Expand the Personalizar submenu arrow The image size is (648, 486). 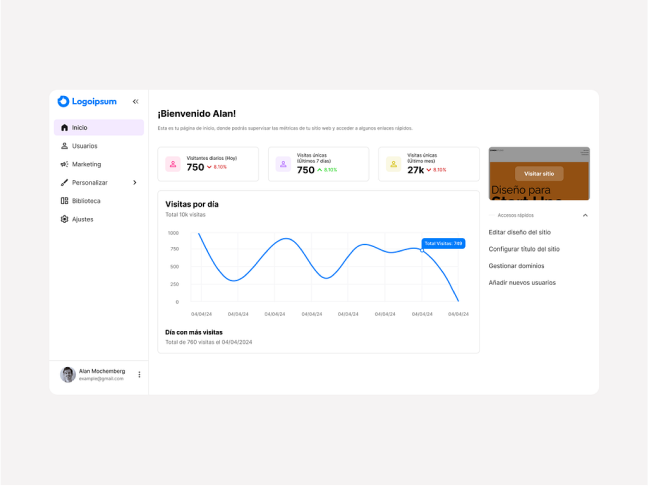tap(135, 183)
